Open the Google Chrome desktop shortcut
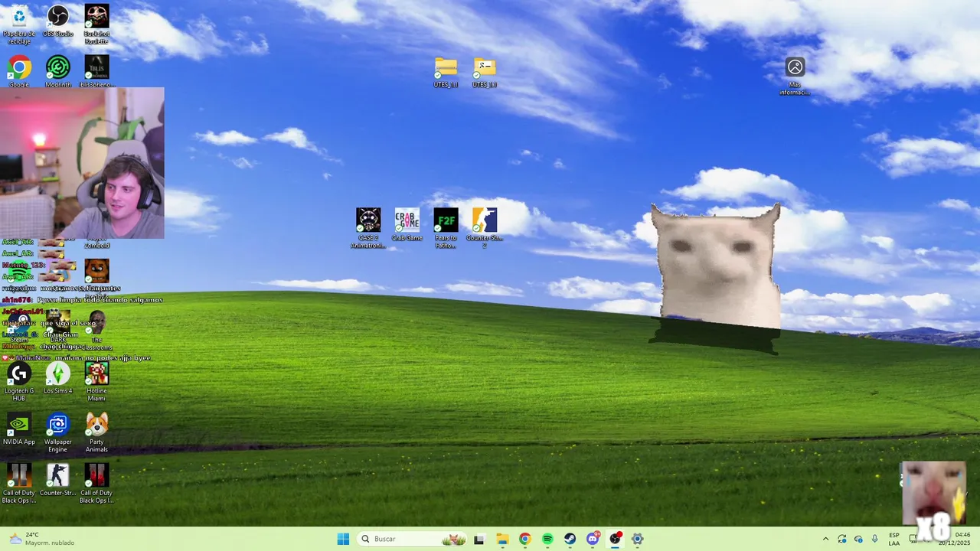980x551 pixels. coord(19,70)
